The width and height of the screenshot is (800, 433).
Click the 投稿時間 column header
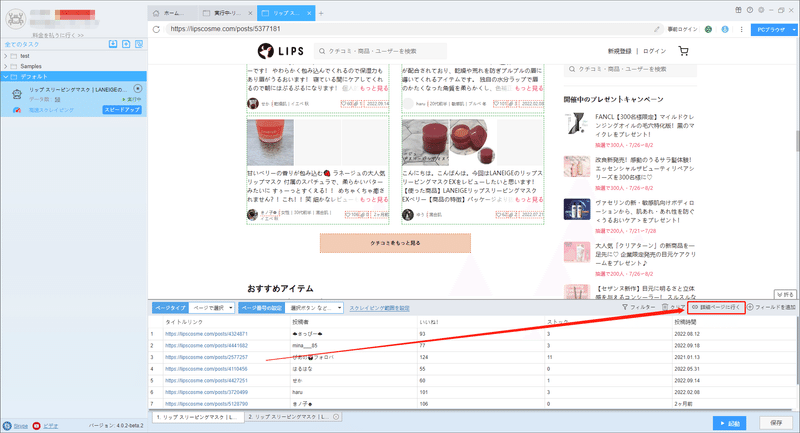click(685, 322)
